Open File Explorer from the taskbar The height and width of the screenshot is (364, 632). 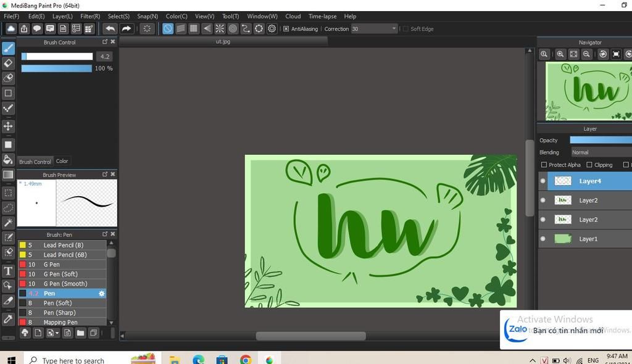[174, 359]
